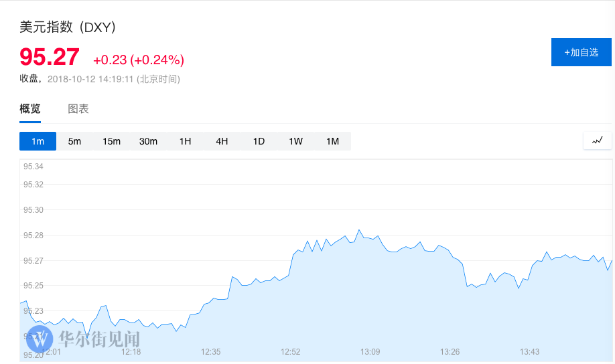This screenshot has height=364, width=615.
Task: Select the 1m time interval
Action: 38,141
